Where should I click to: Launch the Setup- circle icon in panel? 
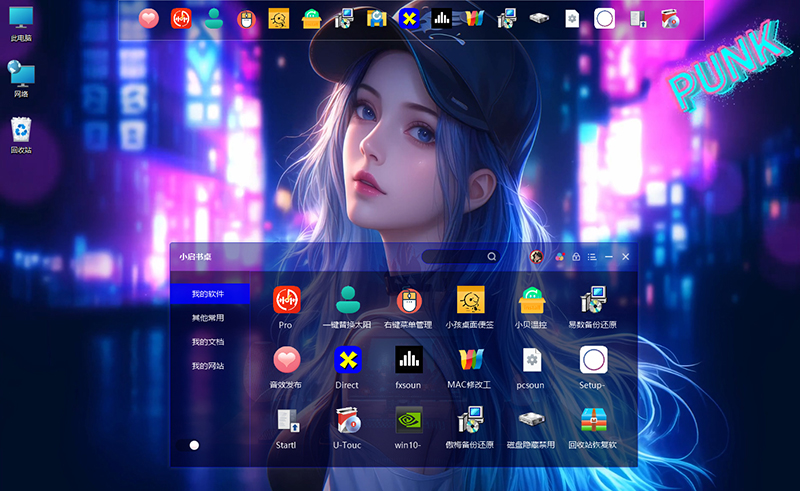click(593, 360)
